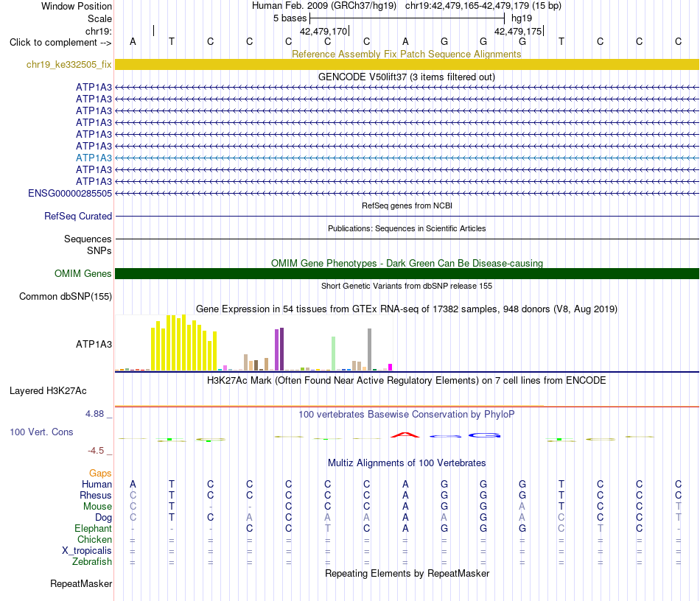Open the OMIM Genes track label
Image resolution: width=700 pixels, height=601 pixels.
(x=83, y=273)
